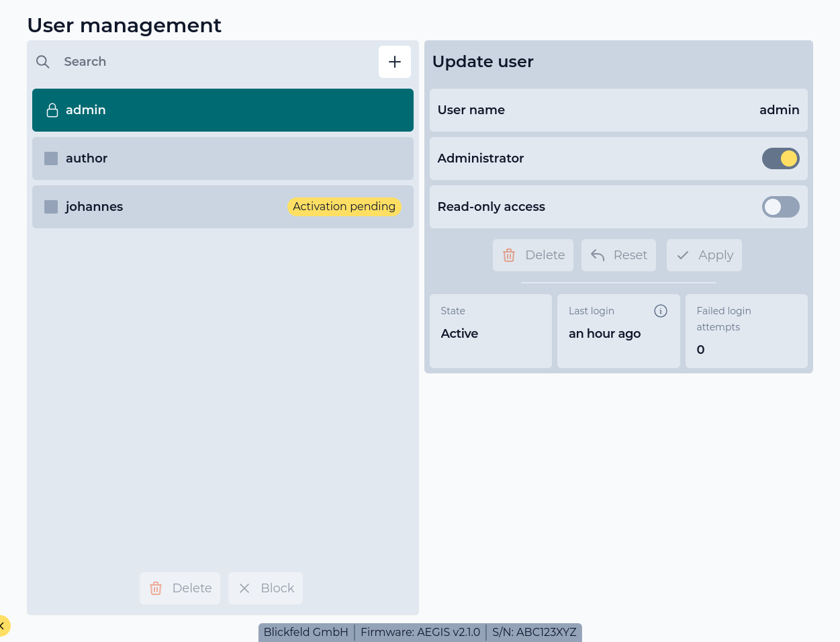
Task: Disable the Administrator toggle
Action: pos(781,158)
